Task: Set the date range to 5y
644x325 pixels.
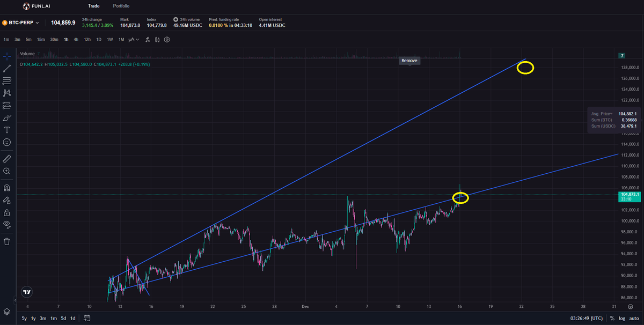Action: pos(24,318)
